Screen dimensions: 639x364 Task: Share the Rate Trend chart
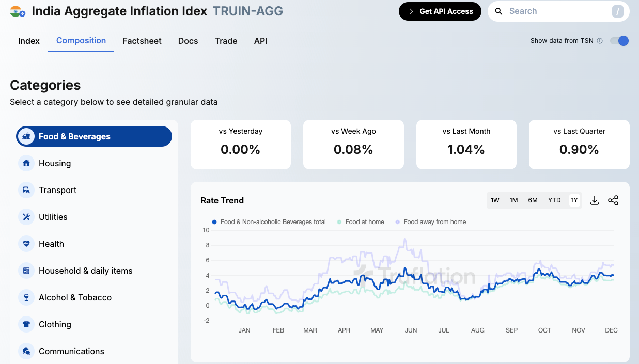click(x=613, y=200)
